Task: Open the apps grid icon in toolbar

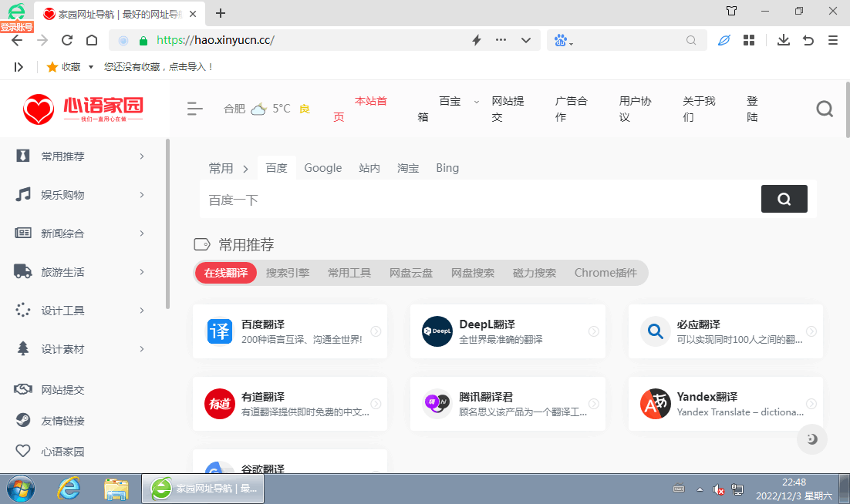Action: (749, 40)
